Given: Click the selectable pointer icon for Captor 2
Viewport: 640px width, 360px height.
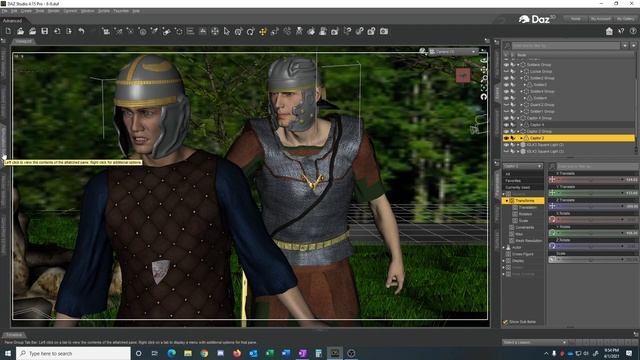Looking at the screenshot, I should coord(512,138).
